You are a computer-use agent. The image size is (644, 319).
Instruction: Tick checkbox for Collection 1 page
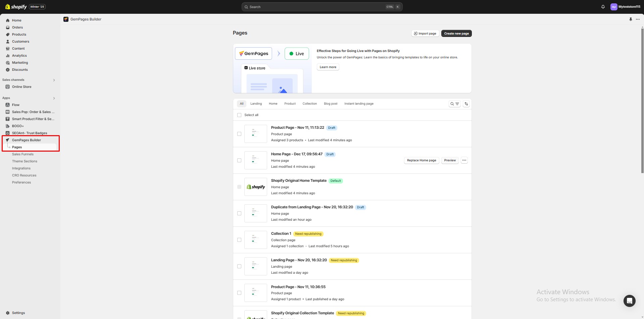click(x=239, y=240)
